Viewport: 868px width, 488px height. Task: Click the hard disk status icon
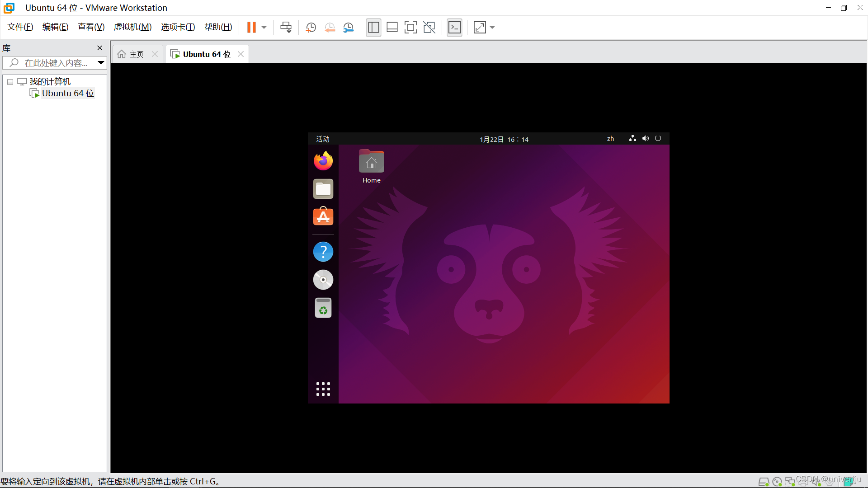click(x=764, y=482)
